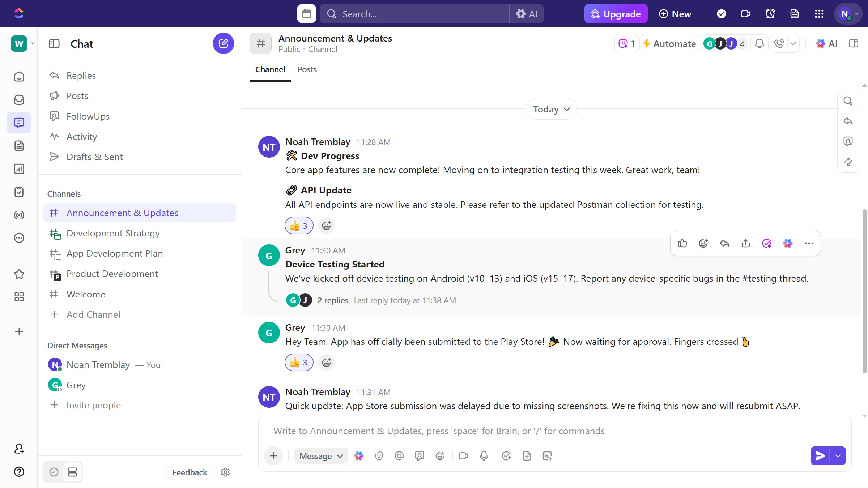Expand the send button dropdown arrow
Image resolution: width=868 pixels, height=488 pixels.
838,456
